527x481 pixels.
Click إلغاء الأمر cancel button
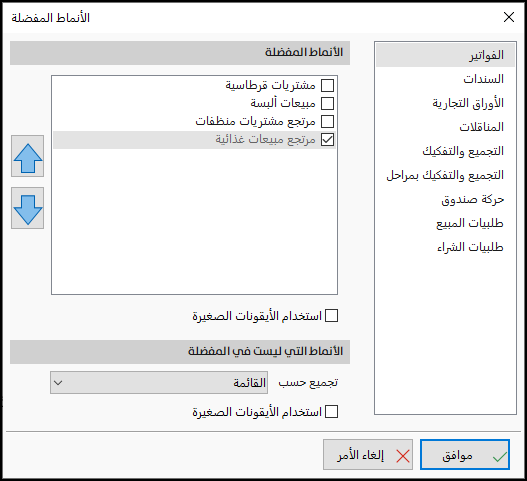tap(368, 454)
